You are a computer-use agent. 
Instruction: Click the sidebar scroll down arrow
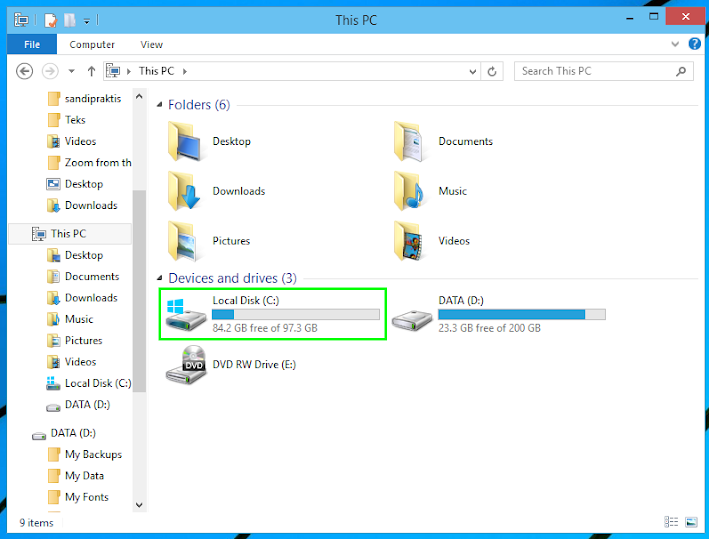point(139,505)
